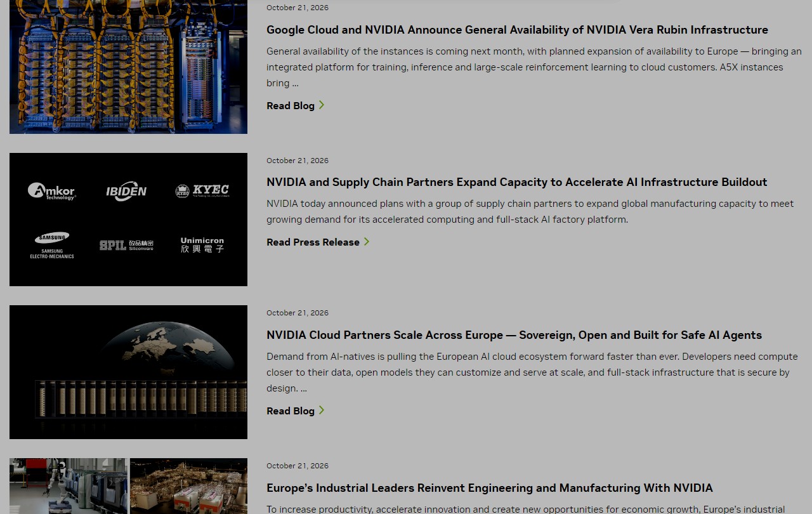Click Read Blog under the Cloud Partners article
812x514 pixels.
291,411
